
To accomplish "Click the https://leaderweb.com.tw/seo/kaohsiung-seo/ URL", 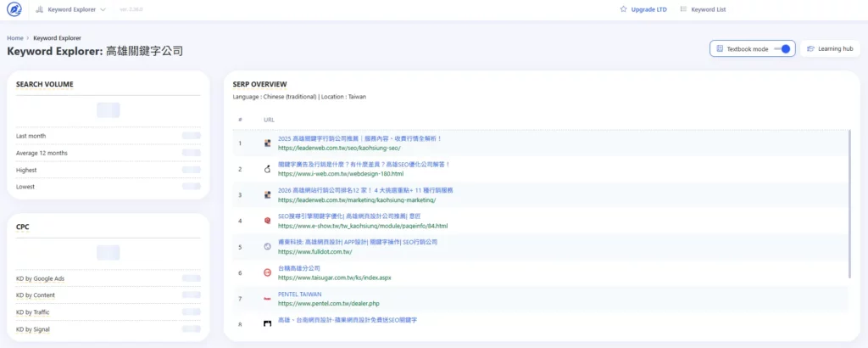I will (339, 148).
